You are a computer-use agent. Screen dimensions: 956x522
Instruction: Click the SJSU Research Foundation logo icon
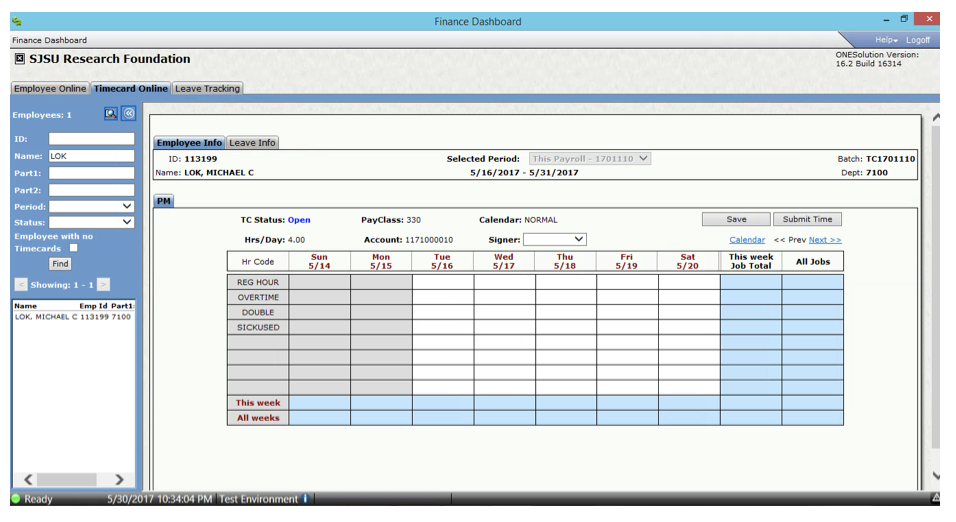(19, 59)
